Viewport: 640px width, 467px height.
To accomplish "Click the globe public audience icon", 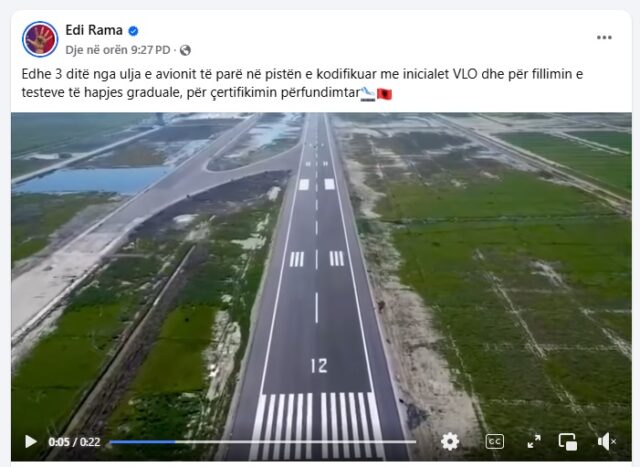I will (x=185, y=50).
